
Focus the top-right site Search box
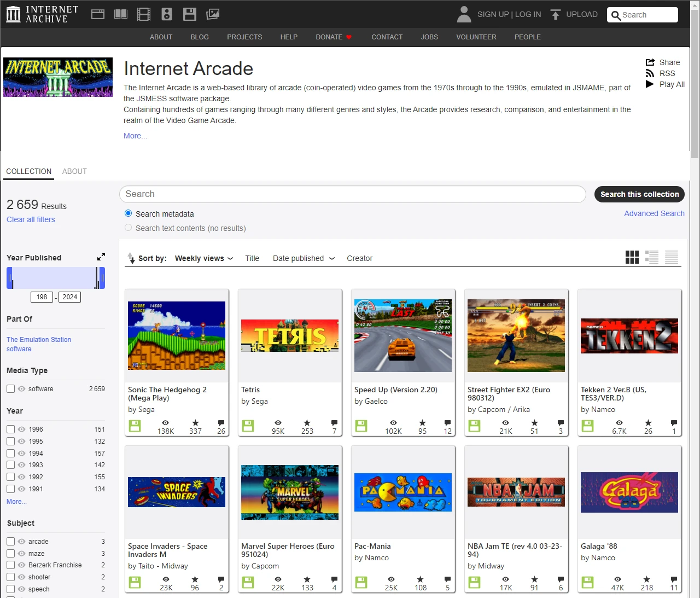coord(643,15)
